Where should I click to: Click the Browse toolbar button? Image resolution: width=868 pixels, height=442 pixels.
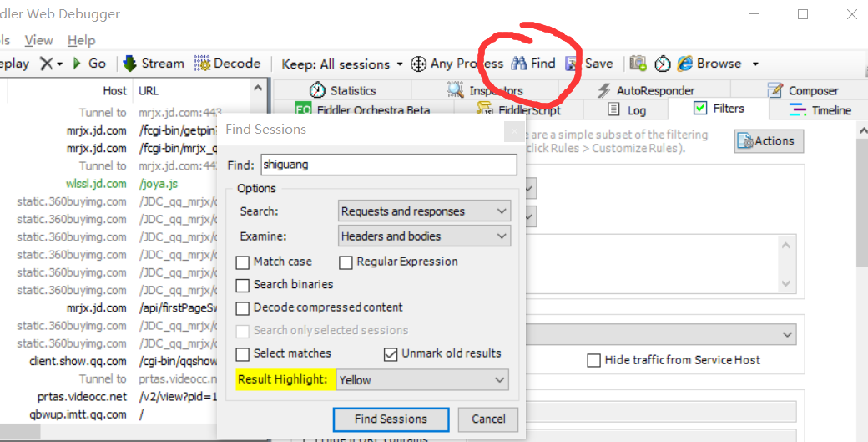(709, 64)
